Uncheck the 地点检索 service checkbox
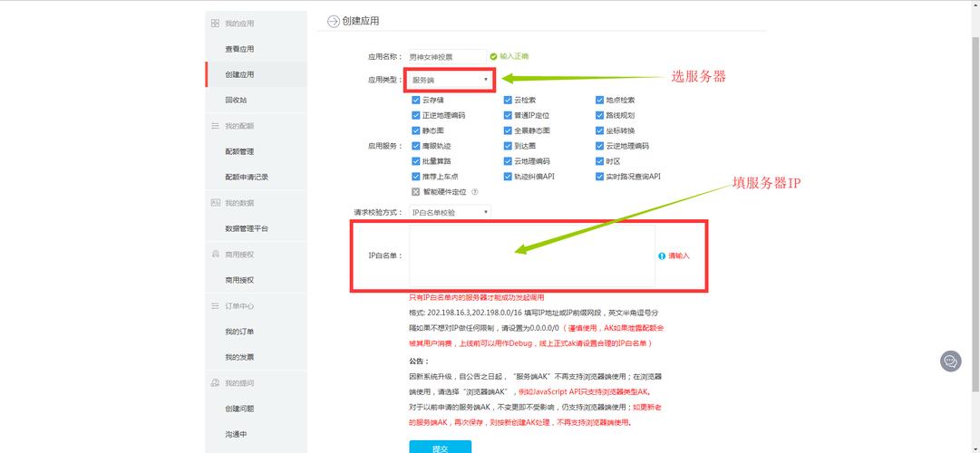This screenshot has height=453, width=980. (x=600, y=100)
